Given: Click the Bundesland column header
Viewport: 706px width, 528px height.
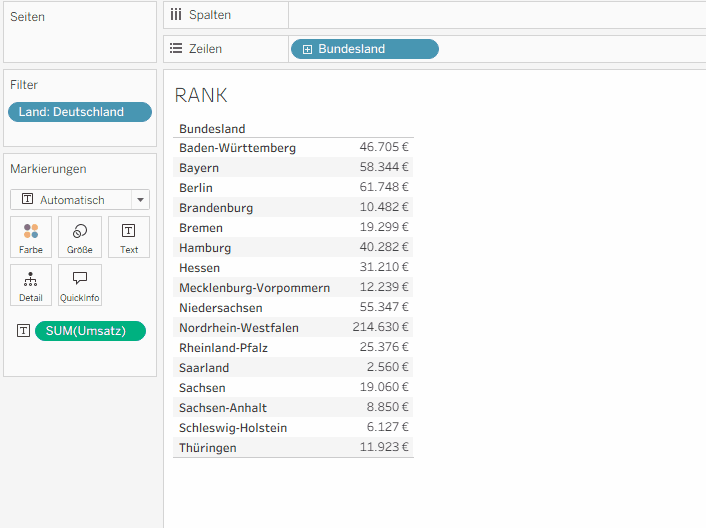Looking at the screenshot, I should (x=212, y=128).
